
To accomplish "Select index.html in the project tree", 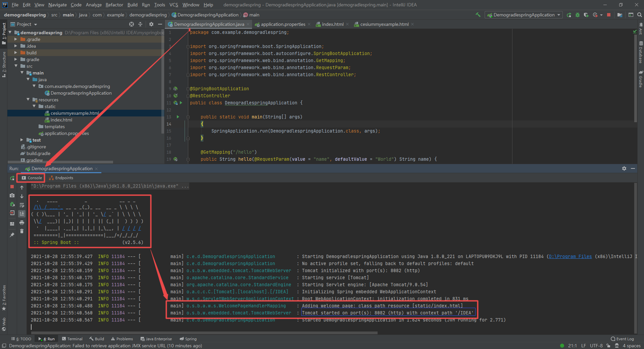I will (x=61, y=120).
